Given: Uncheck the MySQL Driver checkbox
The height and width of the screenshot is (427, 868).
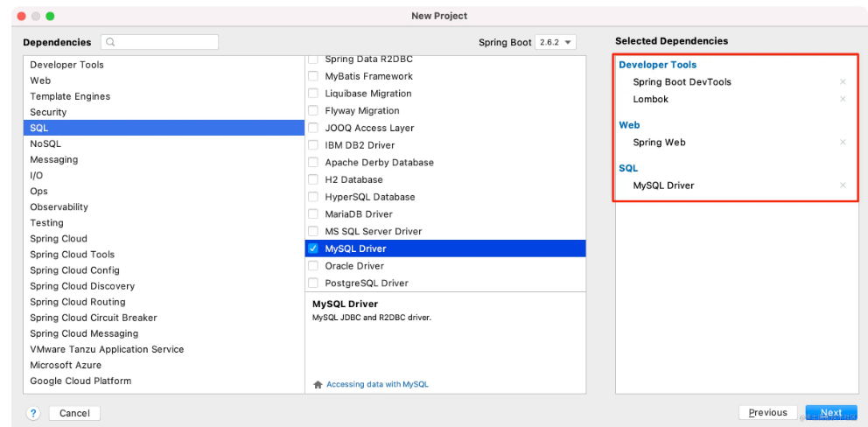Looking at the screenshot, I should pos(313,248).
